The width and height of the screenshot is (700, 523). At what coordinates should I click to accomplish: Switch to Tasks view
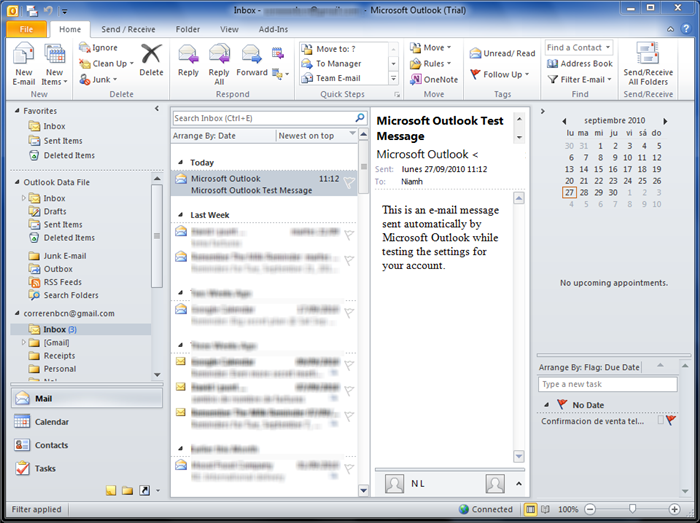click(87, 468)
